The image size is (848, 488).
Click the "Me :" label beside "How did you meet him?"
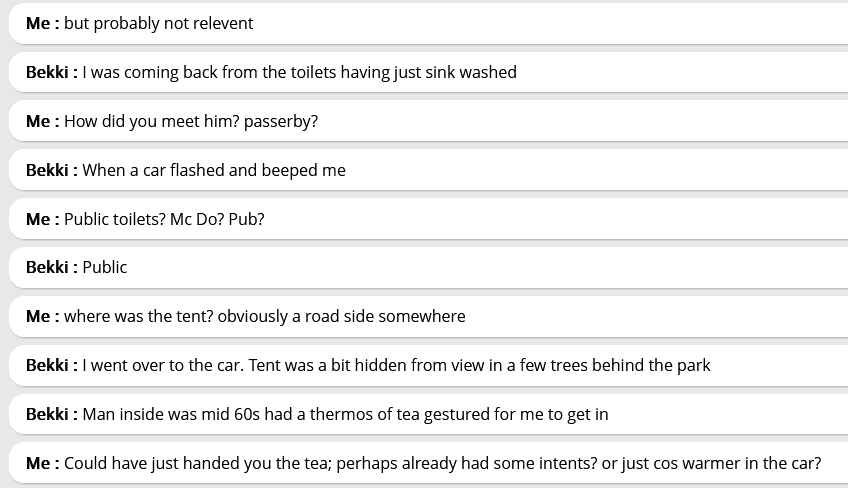pyautogui.click(x=42, y=121)
